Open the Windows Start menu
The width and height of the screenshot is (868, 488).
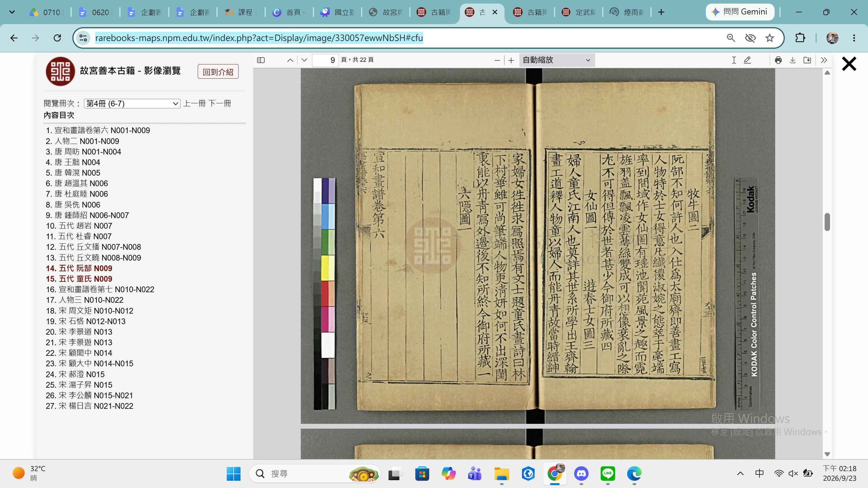click(234, 474)
